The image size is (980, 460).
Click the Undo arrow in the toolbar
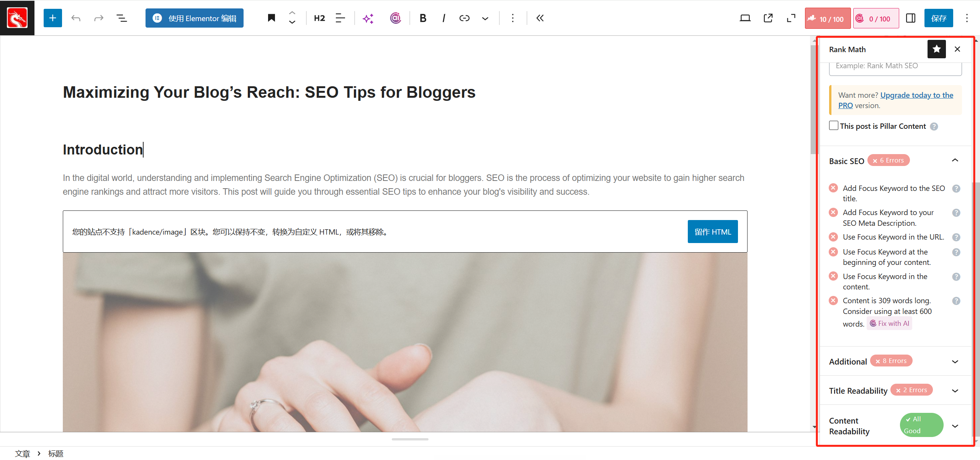(76, 18)
